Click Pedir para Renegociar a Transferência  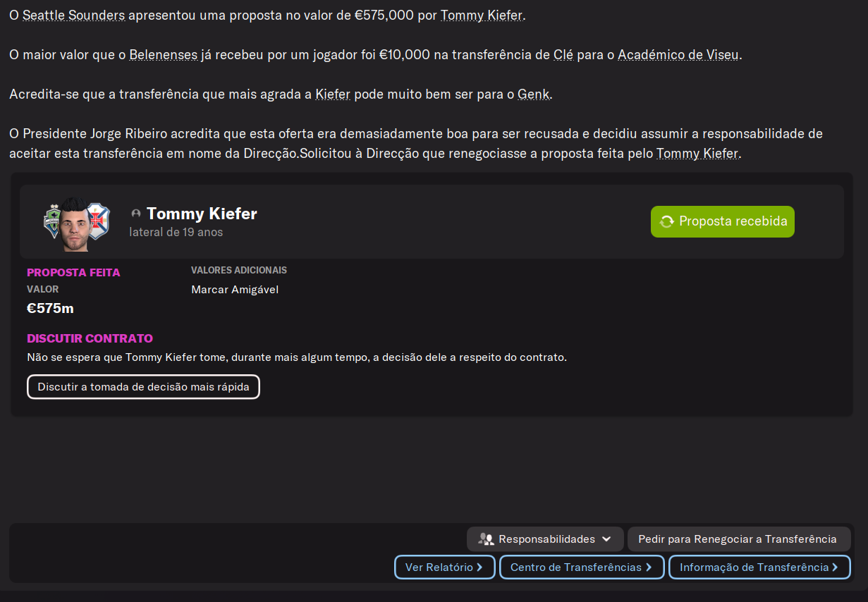(739, 539)
